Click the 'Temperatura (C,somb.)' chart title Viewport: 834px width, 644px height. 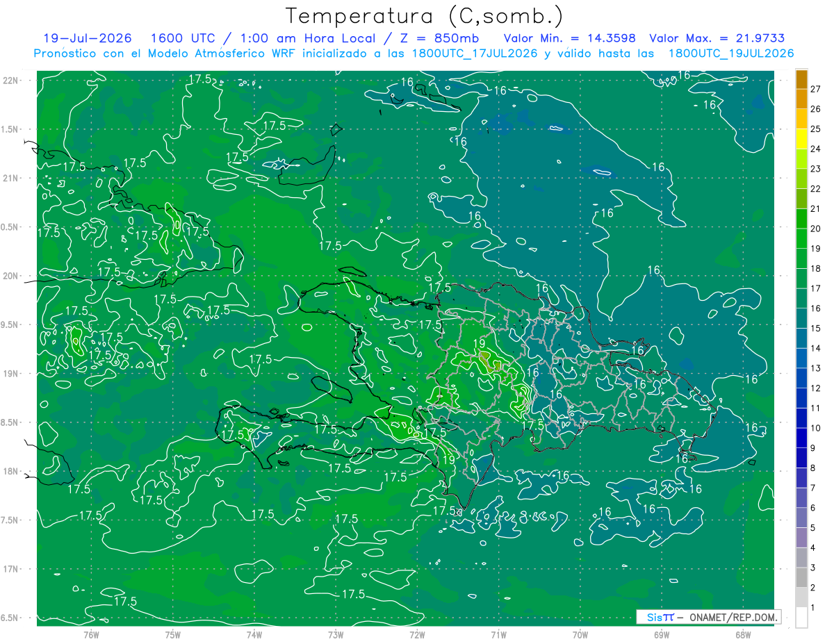[x=425, y=16]
